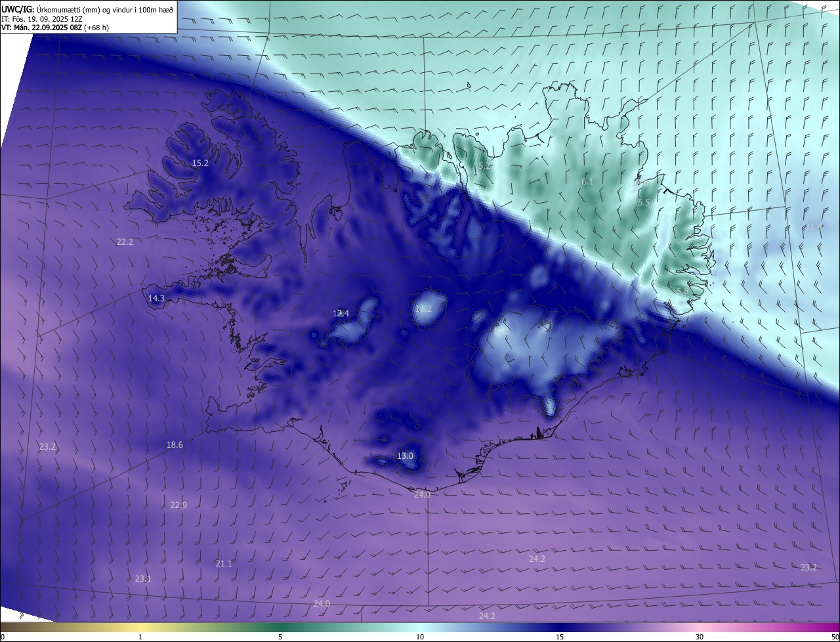Click the 10 tick on color legend
The image size is (840, 642).
(x=420, y=637)
